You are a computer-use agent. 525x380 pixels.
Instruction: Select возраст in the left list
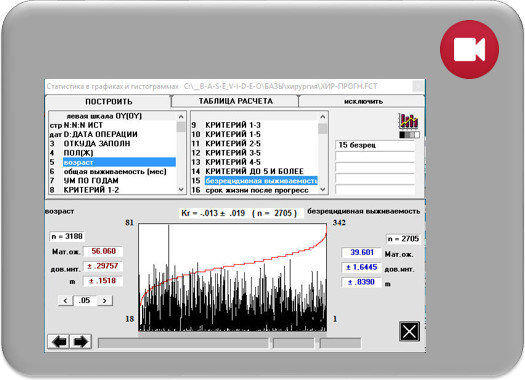click(x=119, y=162)
